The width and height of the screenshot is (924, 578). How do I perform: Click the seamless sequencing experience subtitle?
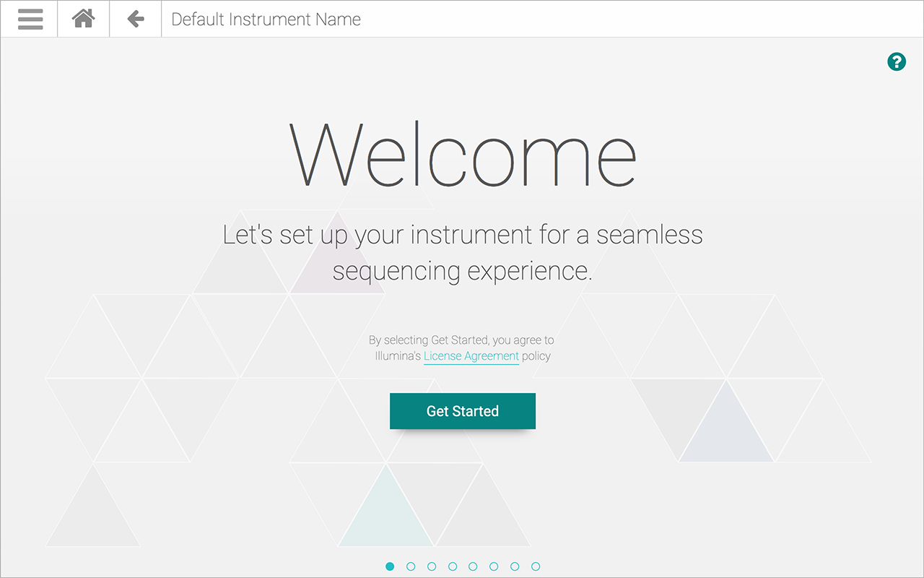[x=462, y=253]
